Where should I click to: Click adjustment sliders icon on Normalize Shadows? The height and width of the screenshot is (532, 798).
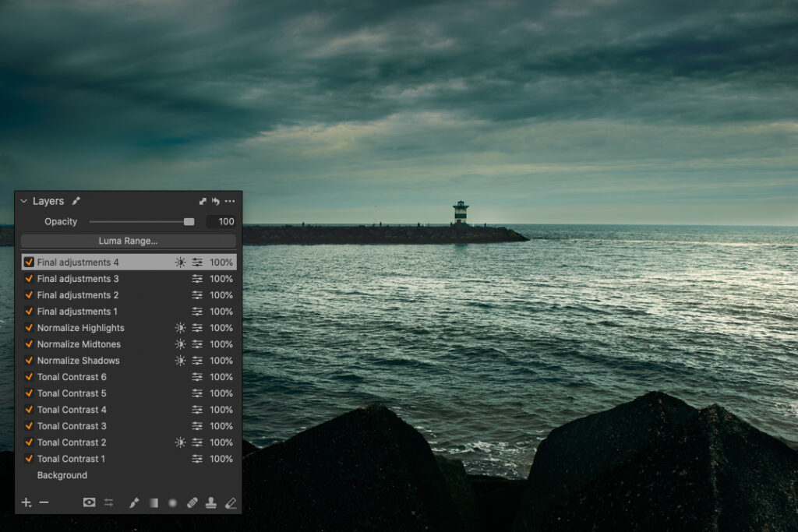point(197,361)
